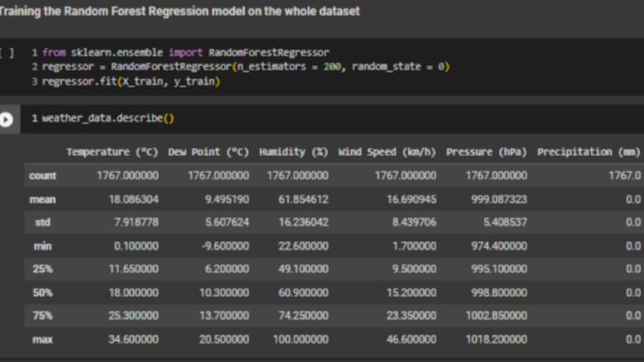This screenshot has height=362, width=644.
Task: Click std humidity value 16.236042
Action: pyautogui.click(x=304, y=222)
